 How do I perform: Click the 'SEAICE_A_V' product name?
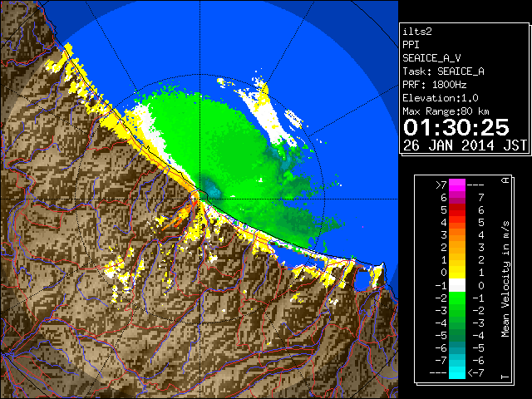[431, 58]
